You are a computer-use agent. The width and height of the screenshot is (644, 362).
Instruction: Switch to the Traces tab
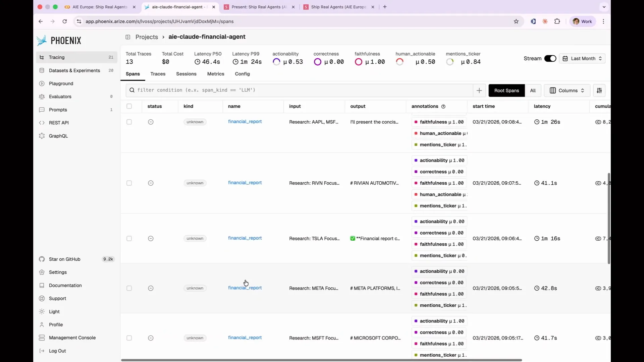[158, 74]
